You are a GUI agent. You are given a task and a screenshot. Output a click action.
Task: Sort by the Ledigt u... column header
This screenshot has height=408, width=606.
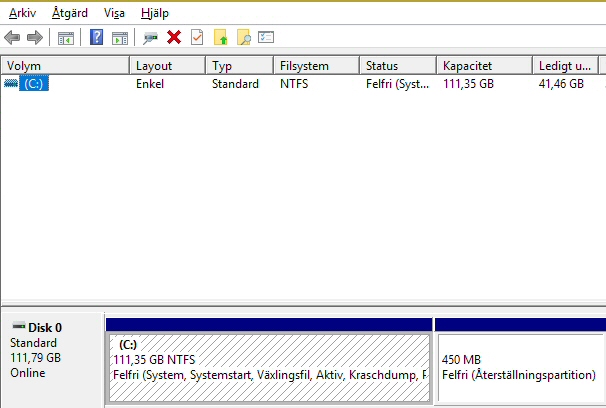point(565,66)
